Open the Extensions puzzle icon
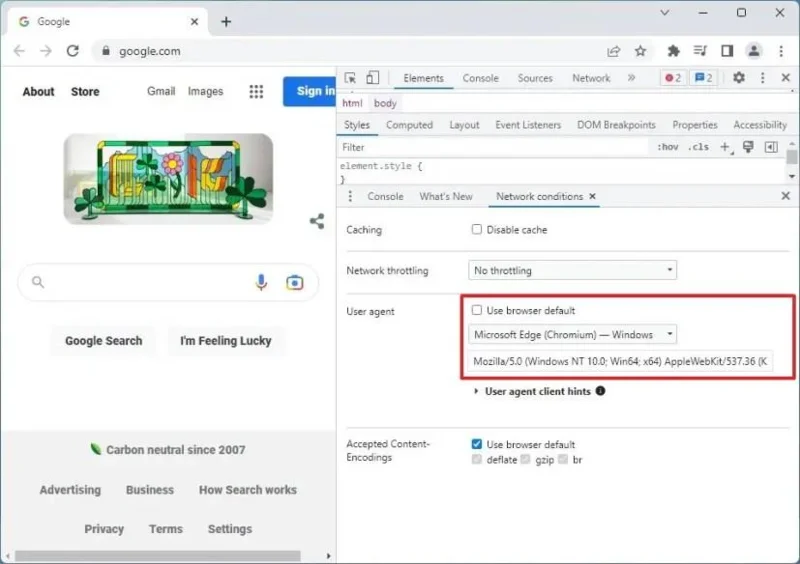The width and height of the screenshot is (800, 564). (673, 51)
